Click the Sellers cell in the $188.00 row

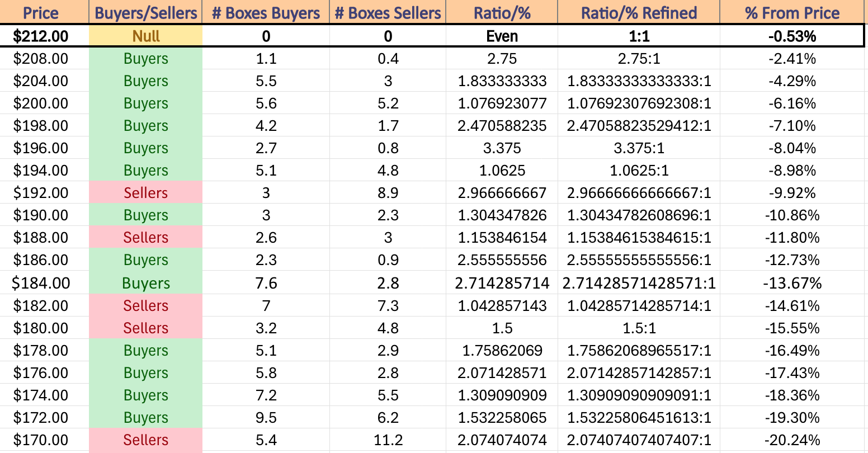pos(146,237)
